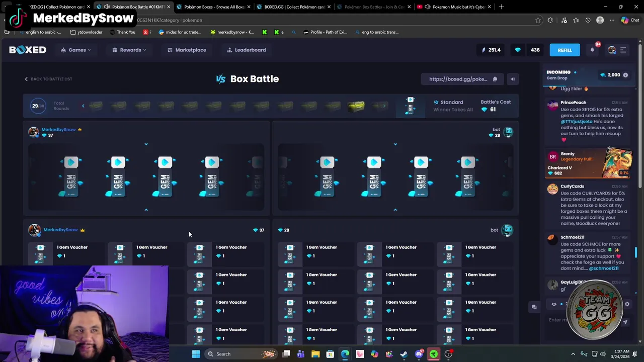
Task: Open the hamburger menu in header
Action: click(x=623, y=50)
